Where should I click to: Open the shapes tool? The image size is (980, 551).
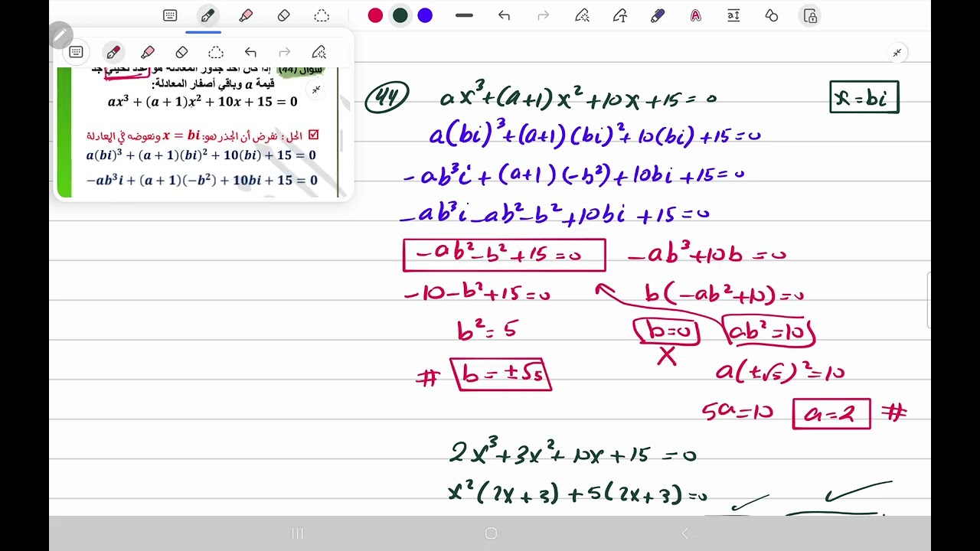click(772, 15)
